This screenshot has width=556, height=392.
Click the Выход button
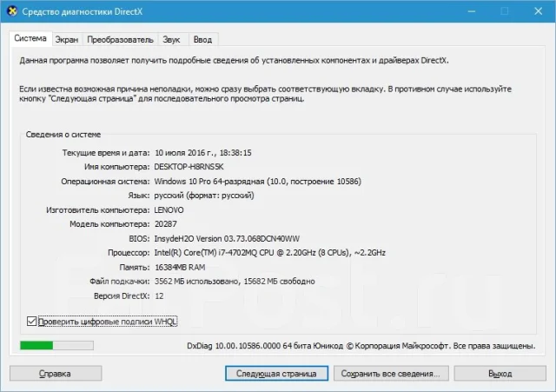(x=500, y=374)
